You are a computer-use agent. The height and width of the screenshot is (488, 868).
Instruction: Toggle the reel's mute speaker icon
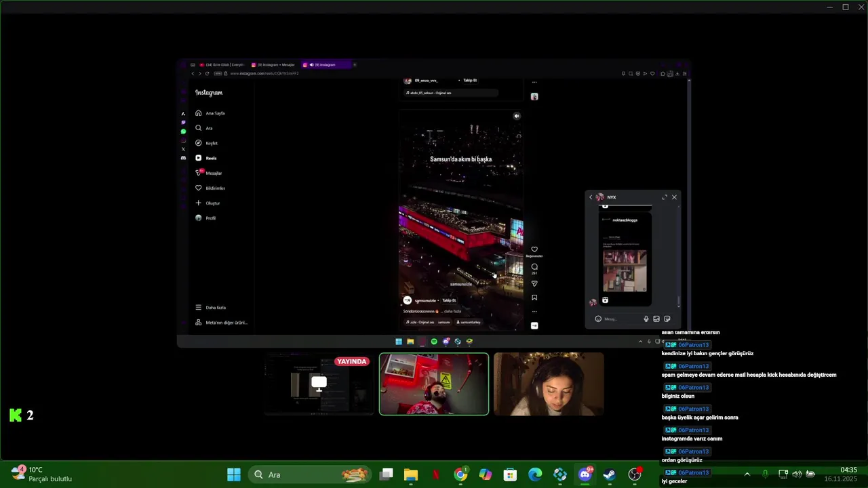pyautogui.click(x=517, y=116)
